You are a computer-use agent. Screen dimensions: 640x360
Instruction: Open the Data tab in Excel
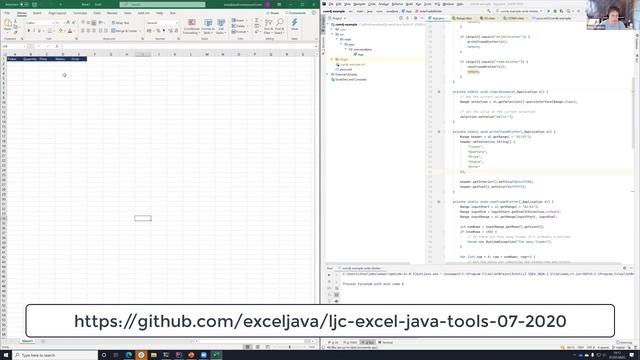[x=97, y=13]
